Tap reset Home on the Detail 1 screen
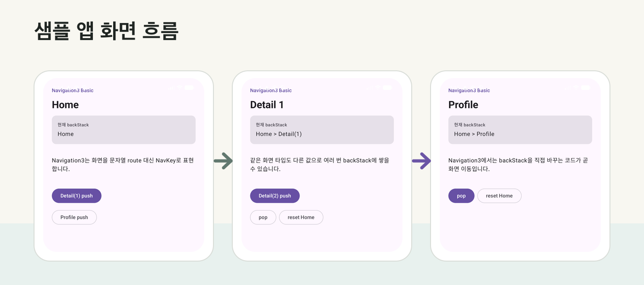Viewport: 644px width, 285px height. (x=301, y=217)
